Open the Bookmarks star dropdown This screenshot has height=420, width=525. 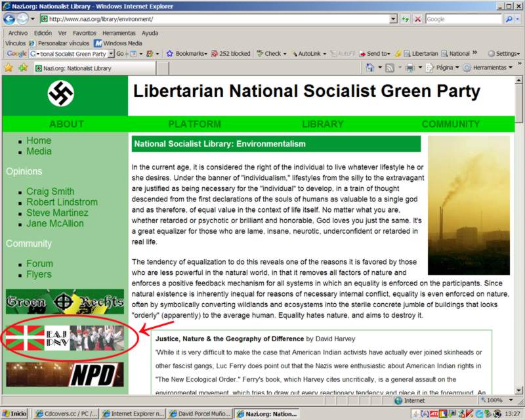tap(186, 54)
